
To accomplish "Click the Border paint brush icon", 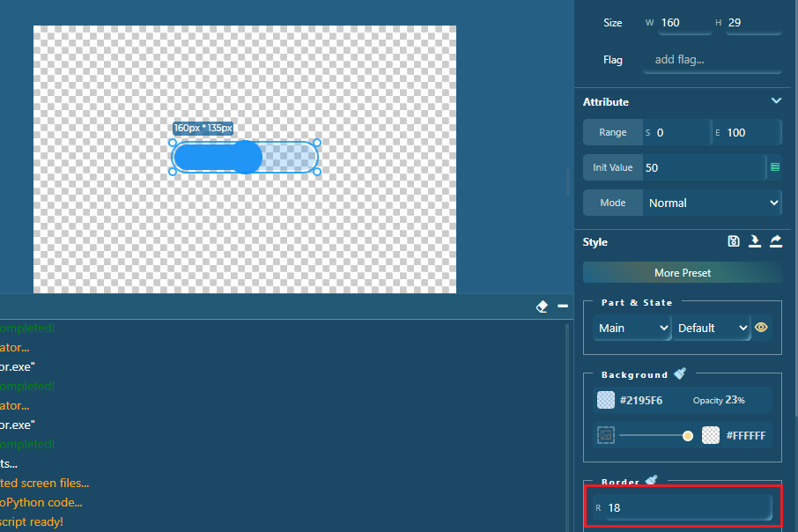I will [652, 480].
